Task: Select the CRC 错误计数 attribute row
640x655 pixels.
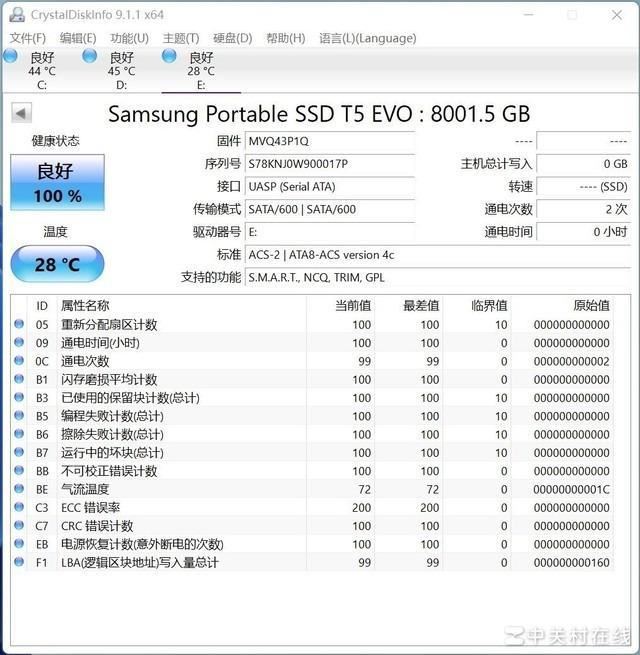Action: [312, 526]
